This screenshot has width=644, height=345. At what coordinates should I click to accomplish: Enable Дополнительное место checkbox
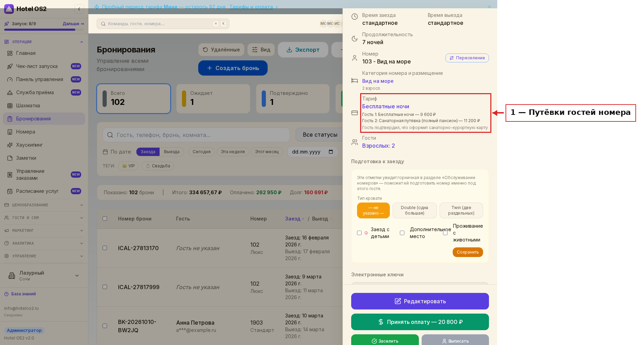(402, 233)
